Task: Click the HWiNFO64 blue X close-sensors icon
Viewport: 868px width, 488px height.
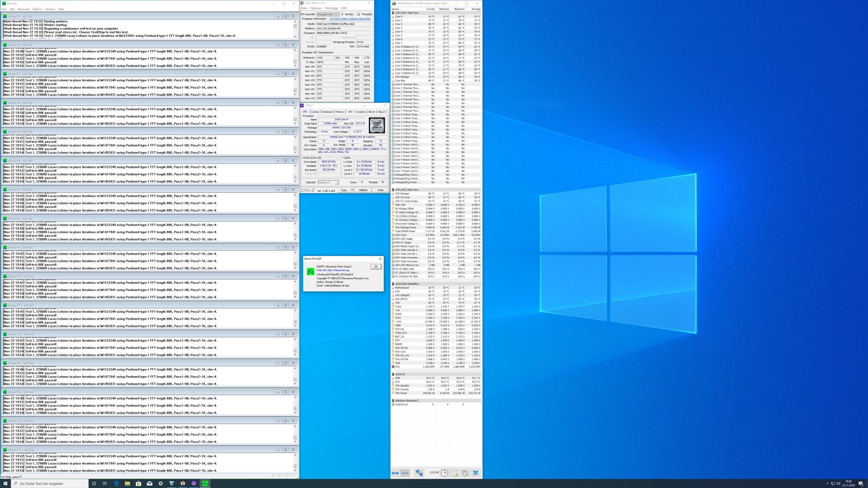Action: tap(476, 473)
